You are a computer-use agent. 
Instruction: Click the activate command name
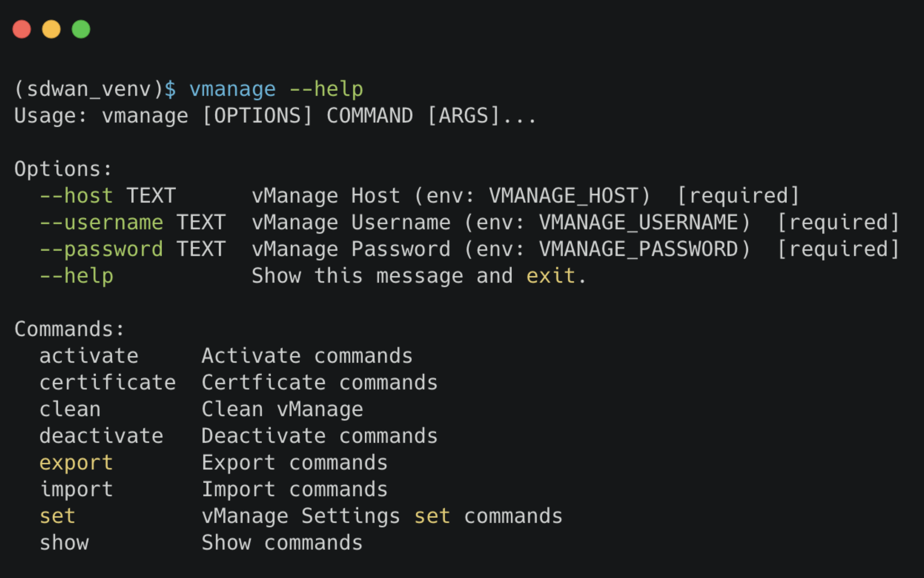pos(89,356)
